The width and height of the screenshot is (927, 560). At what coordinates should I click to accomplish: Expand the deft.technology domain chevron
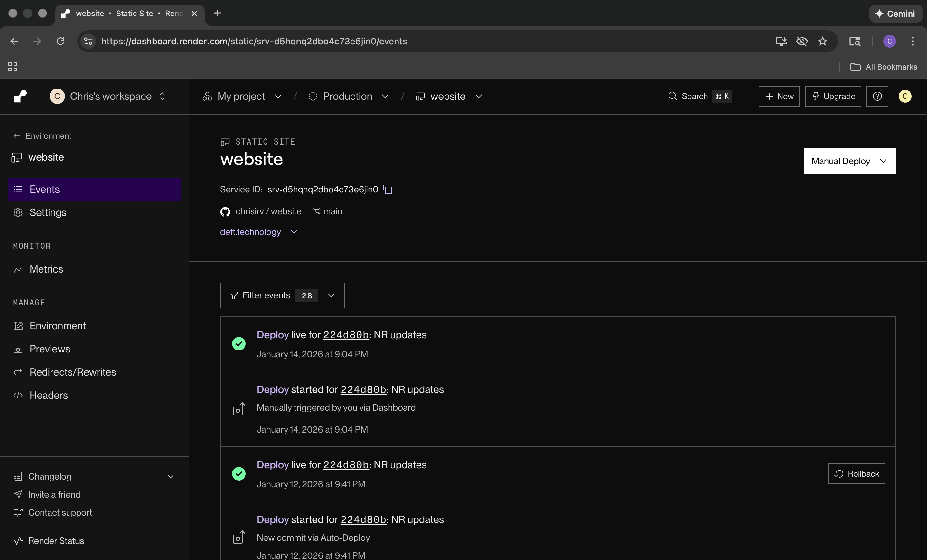click(294, 232)
